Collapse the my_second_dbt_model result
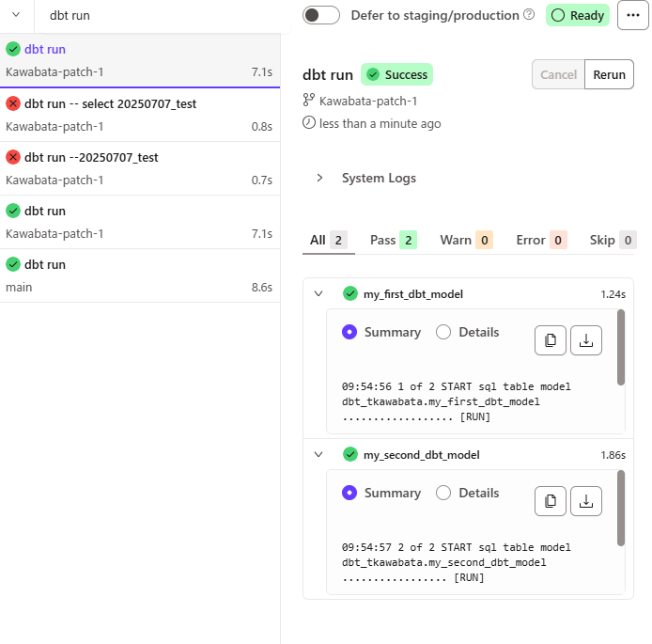Screen dimensions: 652x644 pyautogui.click(x=318, y=454)
